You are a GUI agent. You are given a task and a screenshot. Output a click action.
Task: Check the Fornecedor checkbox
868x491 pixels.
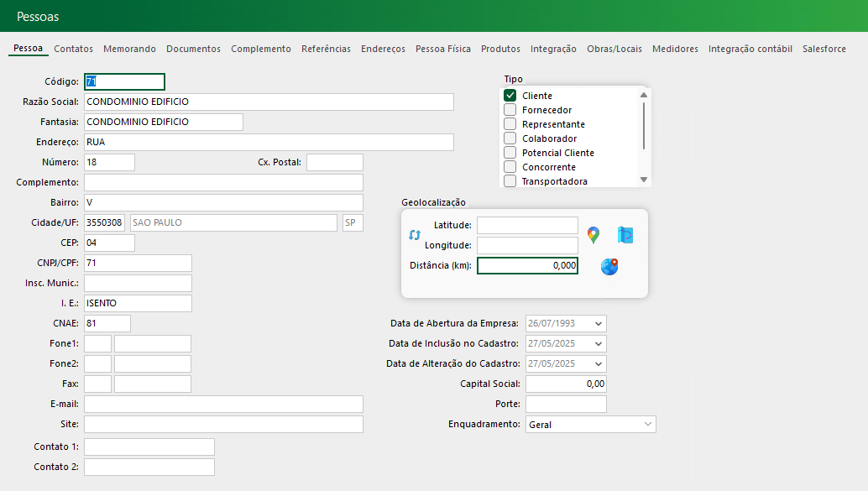click(510, 110)
